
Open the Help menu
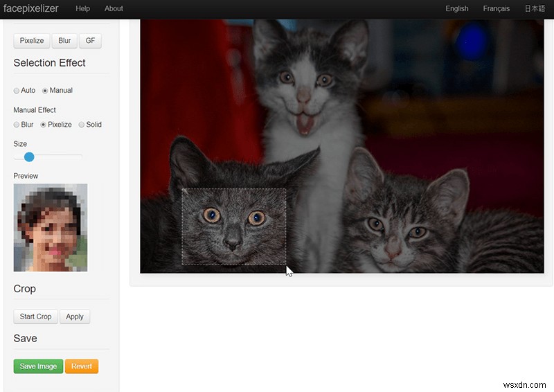pos(82,8)
